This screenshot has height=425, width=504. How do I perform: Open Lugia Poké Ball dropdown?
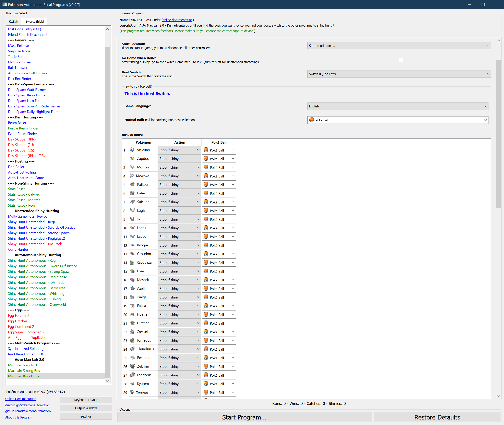(219, 211)
